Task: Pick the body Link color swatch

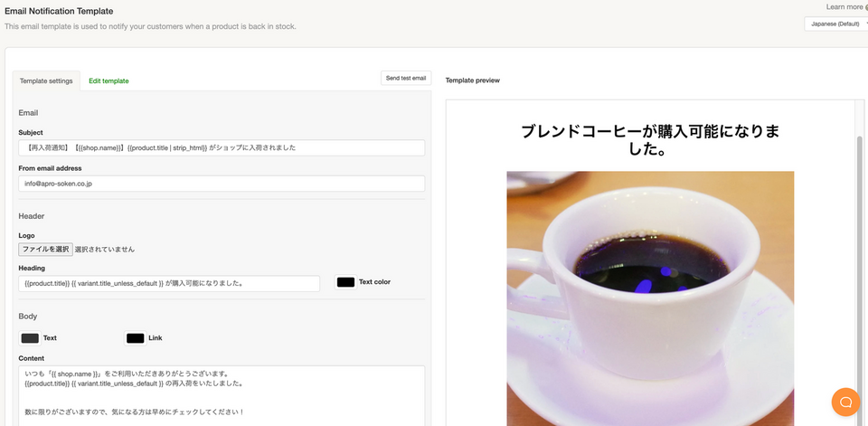Action: [135, 338]
